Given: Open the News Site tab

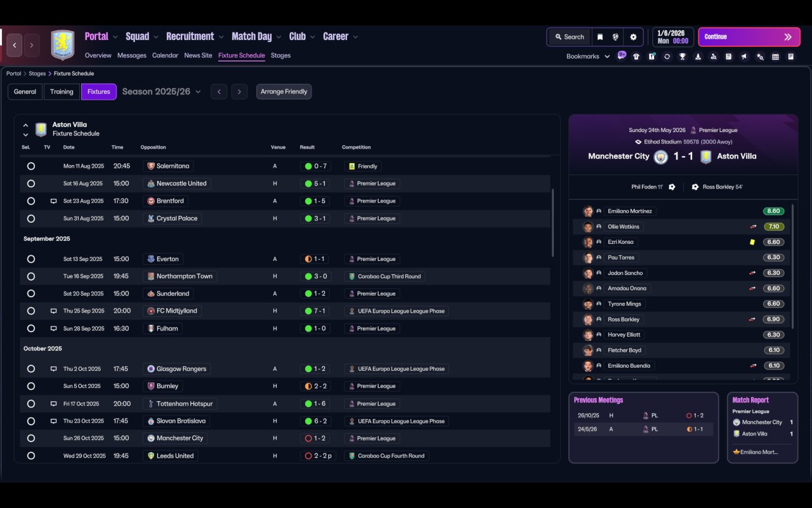Looking at the screenshot, I should point(198,55).
